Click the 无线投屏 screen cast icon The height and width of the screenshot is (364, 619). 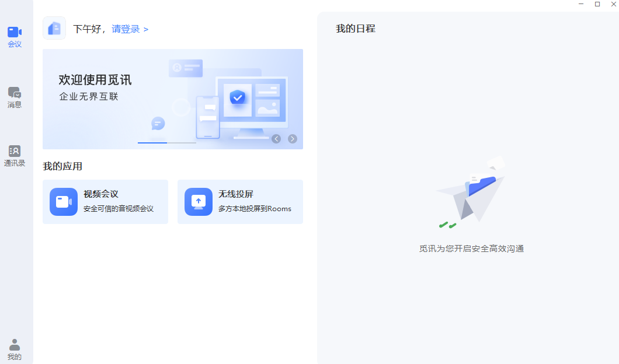199,202
